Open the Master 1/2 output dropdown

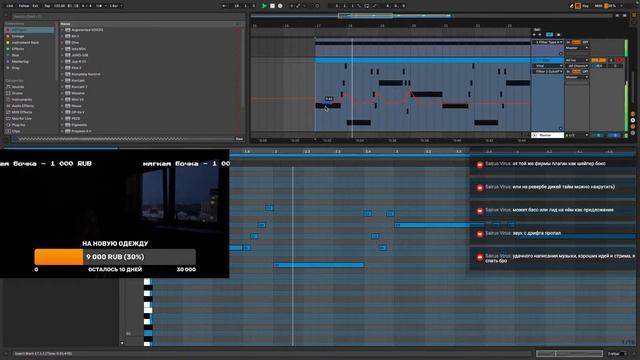pyautogui.click(x=577, y=135)
